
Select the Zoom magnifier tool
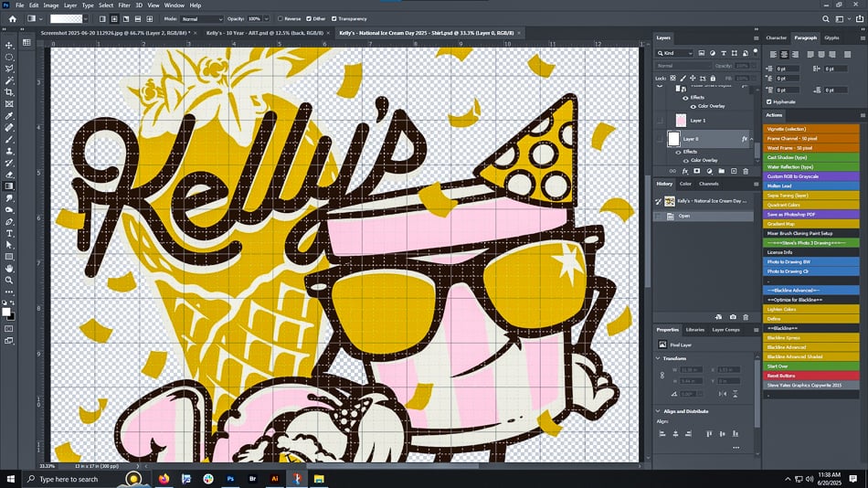tap(9, 281)
